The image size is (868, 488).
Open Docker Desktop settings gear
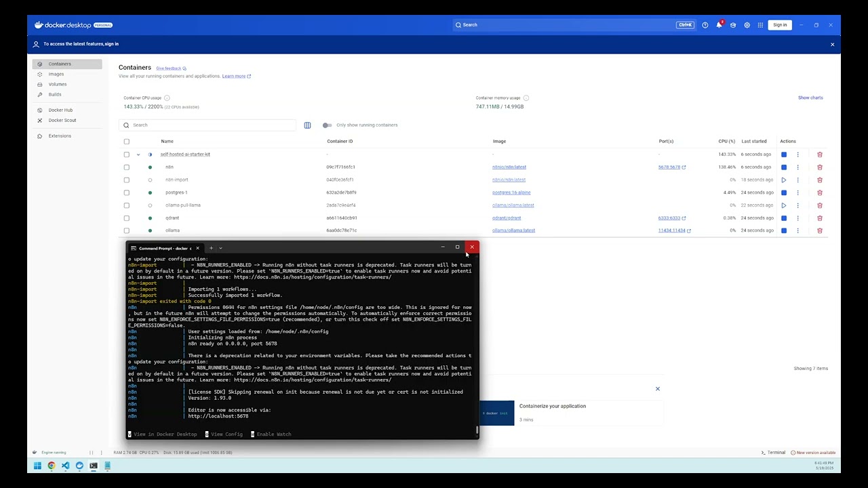[x=747, y=25]
